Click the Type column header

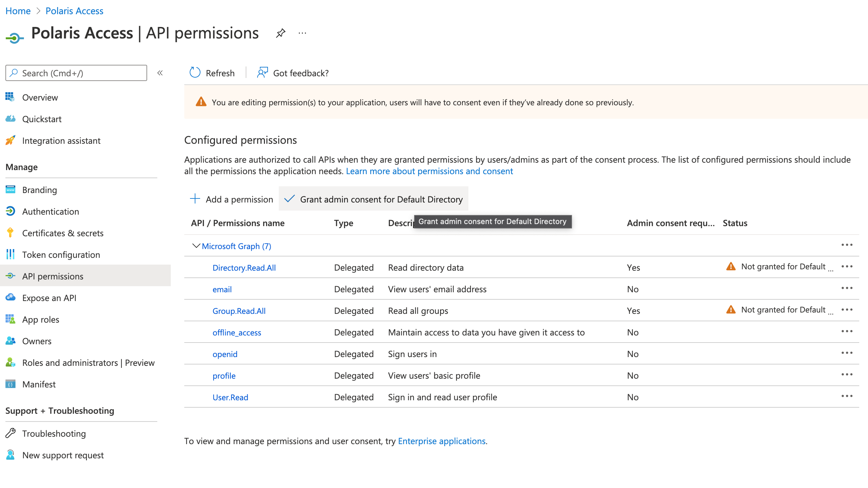tap(344, 223)
